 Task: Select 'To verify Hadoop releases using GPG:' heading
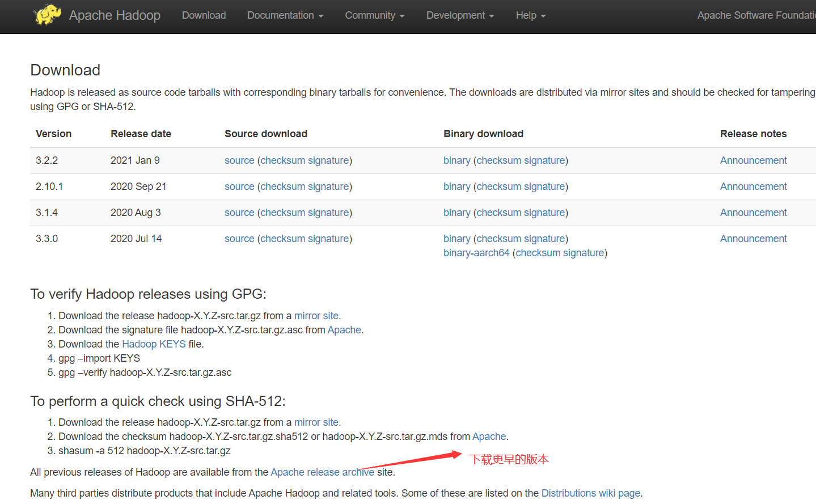[x=148, y=294]
